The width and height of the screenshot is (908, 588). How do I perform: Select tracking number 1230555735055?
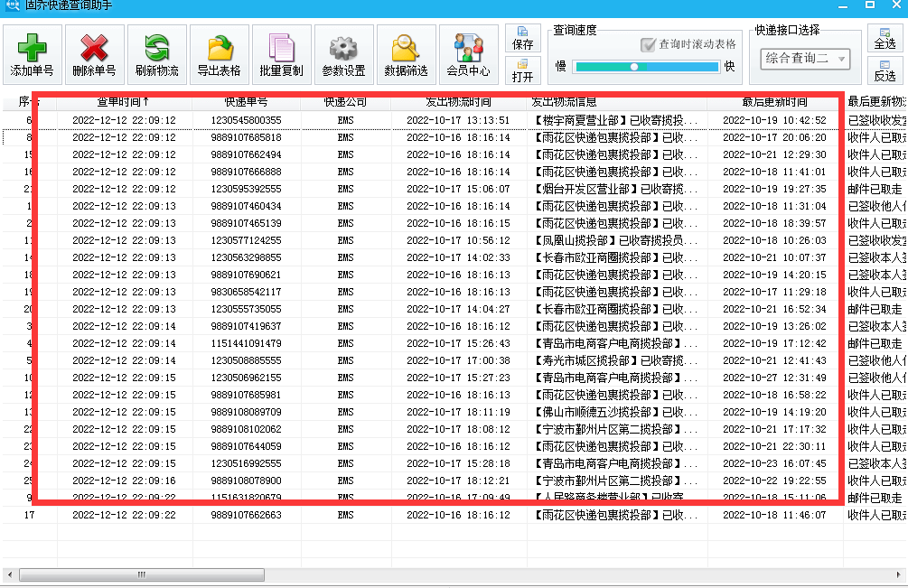[246, 309]
